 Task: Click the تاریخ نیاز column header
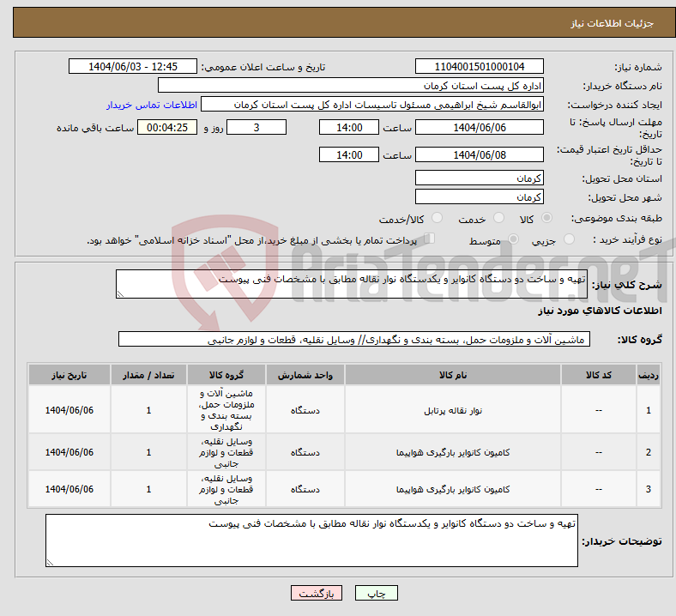coord(69,375)
